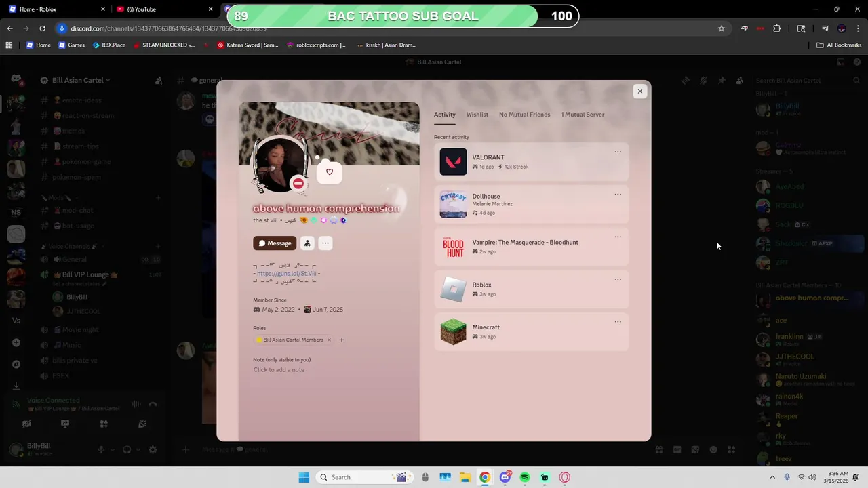
Task: Reload the current page
Action: (42, 28)
